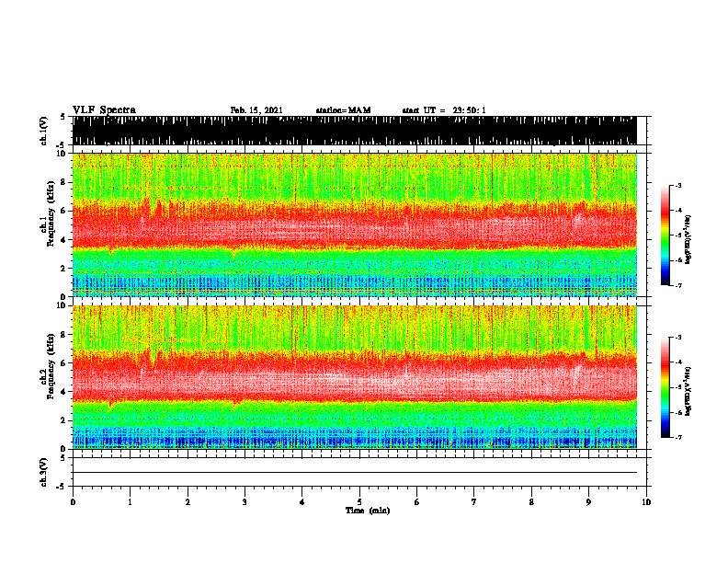Click the 'station=MAM' label
728x563 pixels.
click(343, 110)
